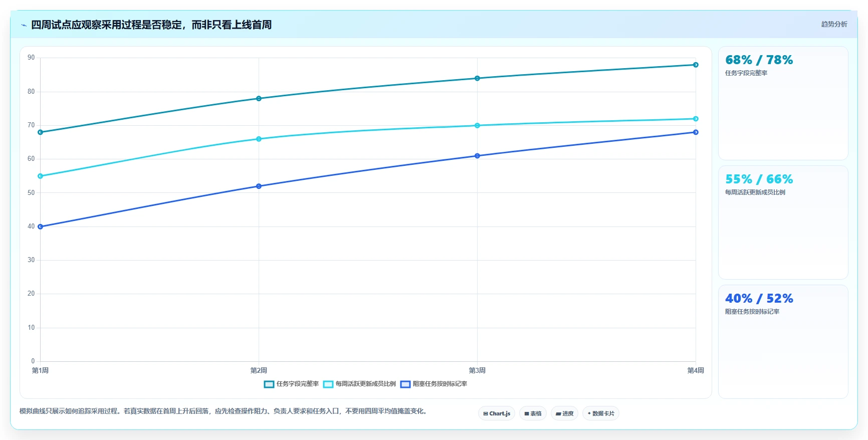Select the 68% / 78% metric card
Image resolution: width=868 pixels, height=440 pixels.
783,103
